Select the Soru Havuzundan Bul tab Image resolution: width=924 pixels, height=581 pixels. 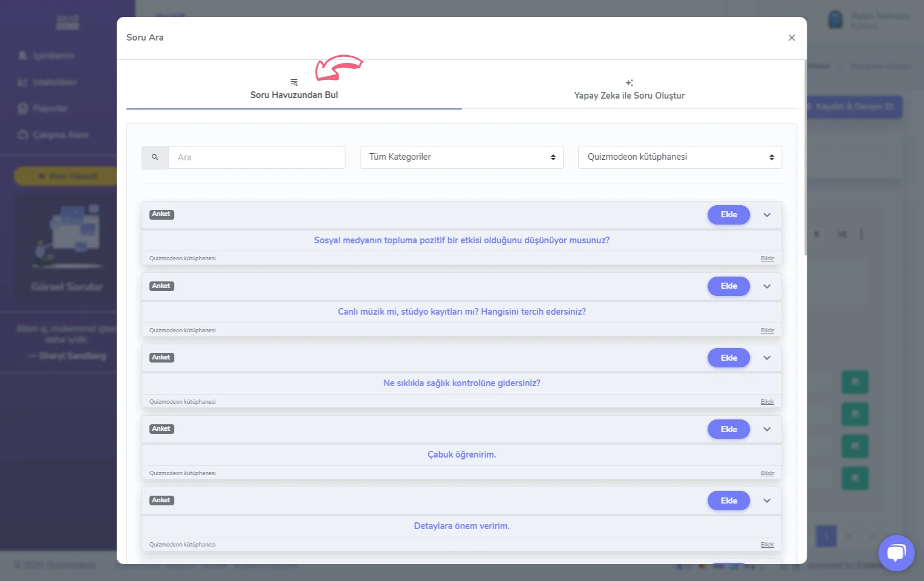(x=294, y=95)
